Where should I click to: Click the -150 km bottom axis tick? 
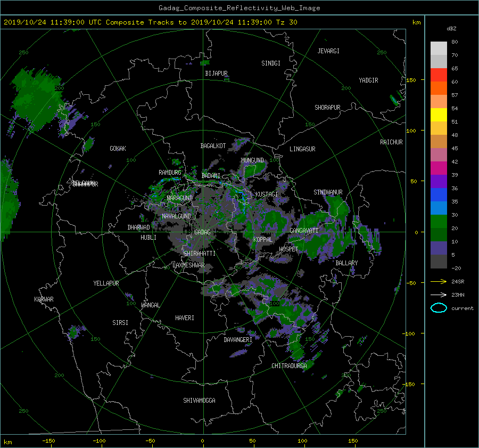click(48, 441)
